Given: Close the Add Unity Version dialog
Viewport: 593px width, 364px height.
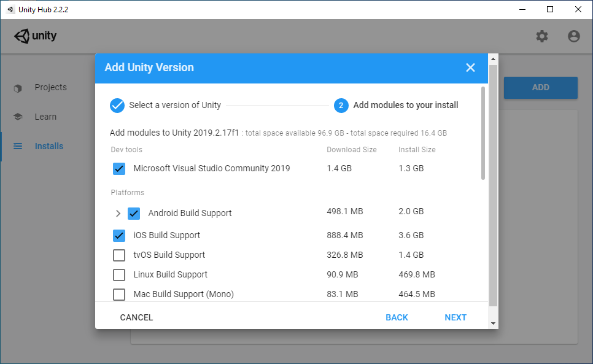Looking at the screenshot, I should point(470,68).
